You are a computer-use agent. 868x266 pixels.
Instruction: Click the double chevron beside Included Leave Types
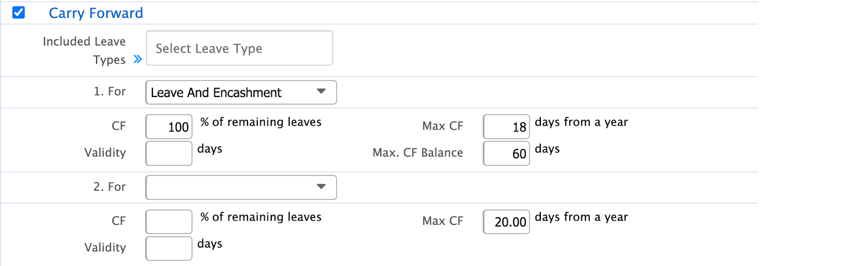(x=138, y=59)
